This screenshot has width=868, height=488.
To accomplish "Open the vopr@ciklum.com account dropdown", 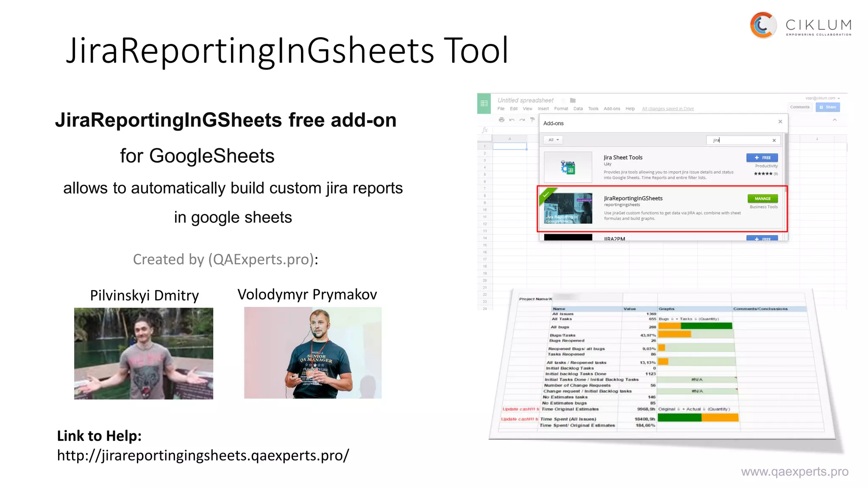I will click(x=822, y=98).
